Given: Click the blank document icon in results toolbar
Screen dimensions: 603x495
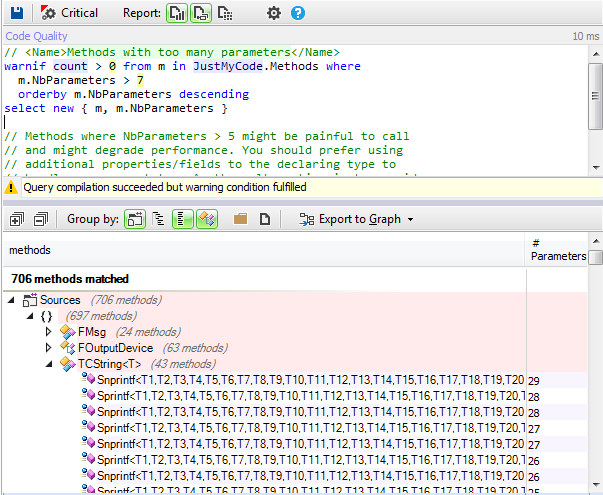Looking at the screenshot, I should coord(265,219).
